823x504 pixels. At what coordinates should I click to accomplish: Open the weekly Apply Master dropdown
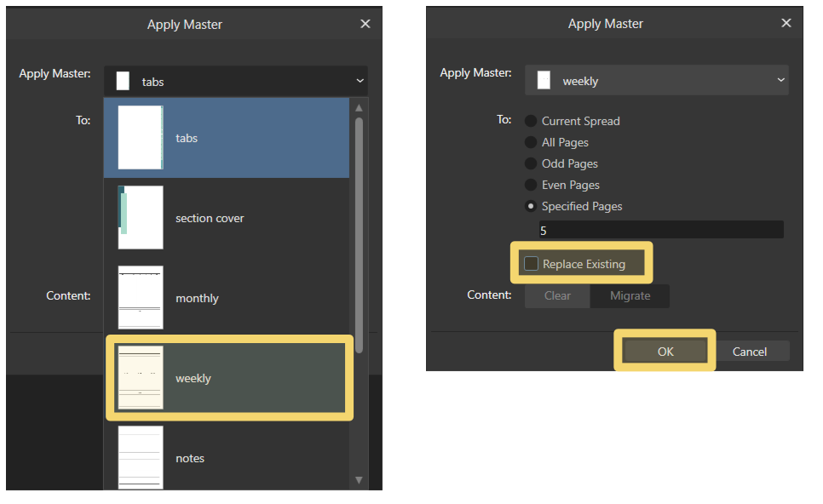(x=657, y=79)
